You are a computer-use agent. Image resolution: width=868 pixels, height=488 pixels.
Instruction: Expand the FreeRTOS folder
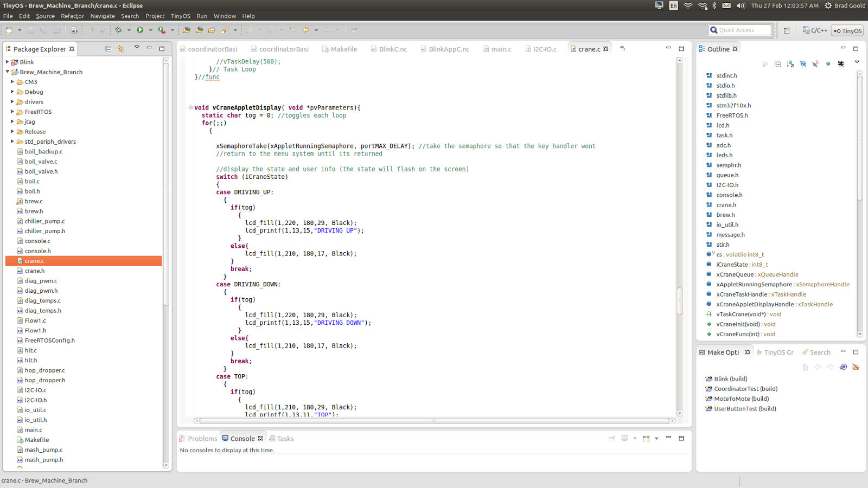coord(12,112)
